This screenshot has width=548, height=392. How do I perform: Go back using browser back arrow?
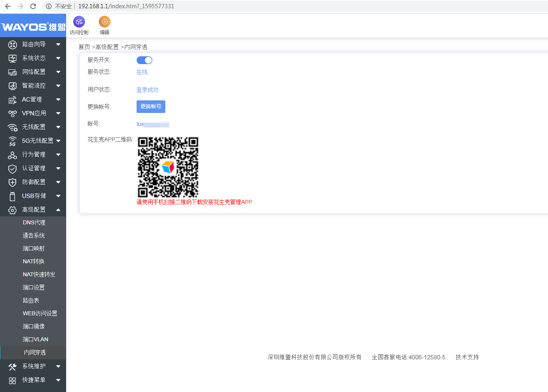[8, 6]
